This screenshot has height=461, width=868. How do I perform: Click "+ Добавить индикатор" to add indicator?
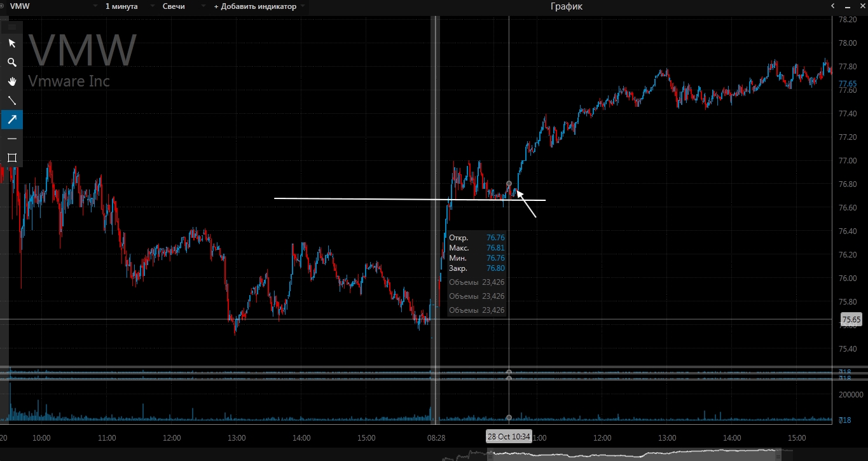pyautogui.click(x=259, y=6)
